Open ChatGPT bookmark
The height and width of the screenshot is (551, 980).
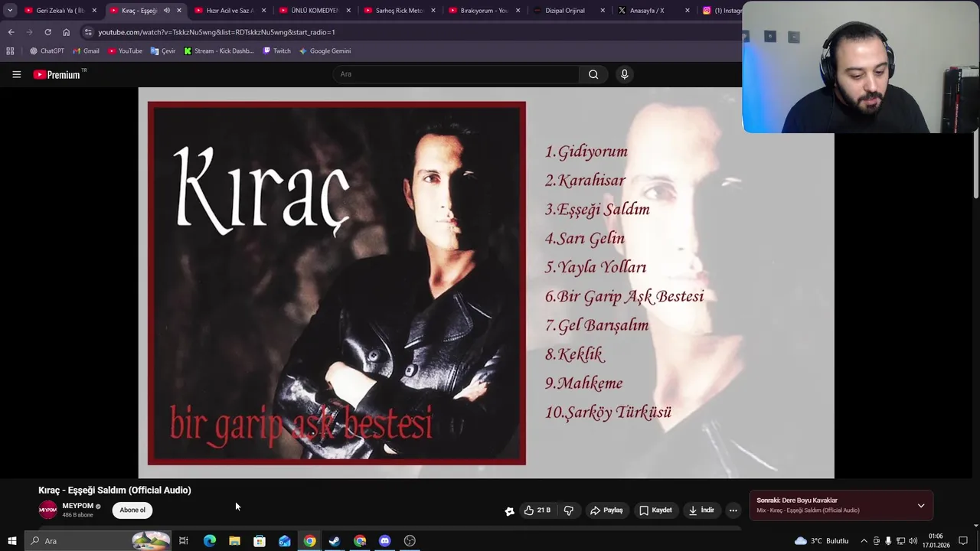click(x=47, y=51)
